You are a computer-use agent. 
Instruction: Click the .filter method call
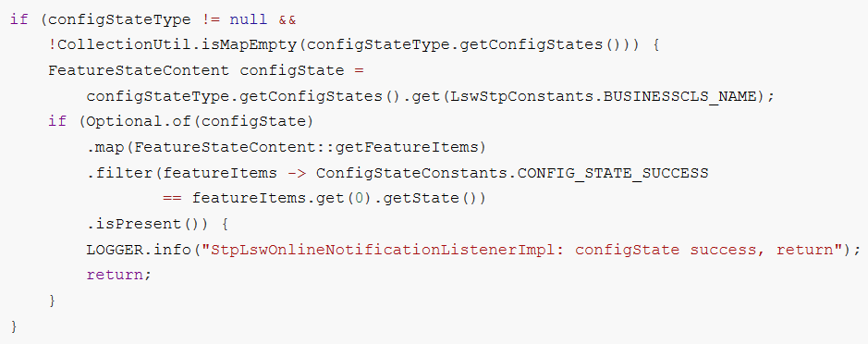[120, 173]
